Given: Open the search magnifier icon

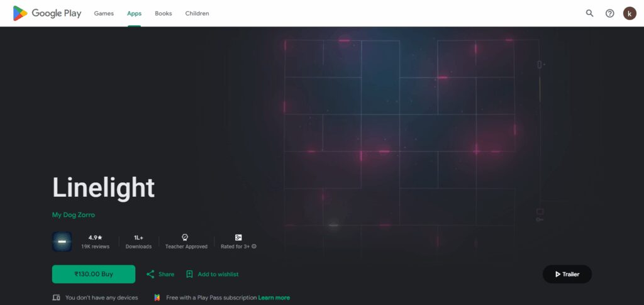Looking at the screenshot, I should tap(589, 13).
